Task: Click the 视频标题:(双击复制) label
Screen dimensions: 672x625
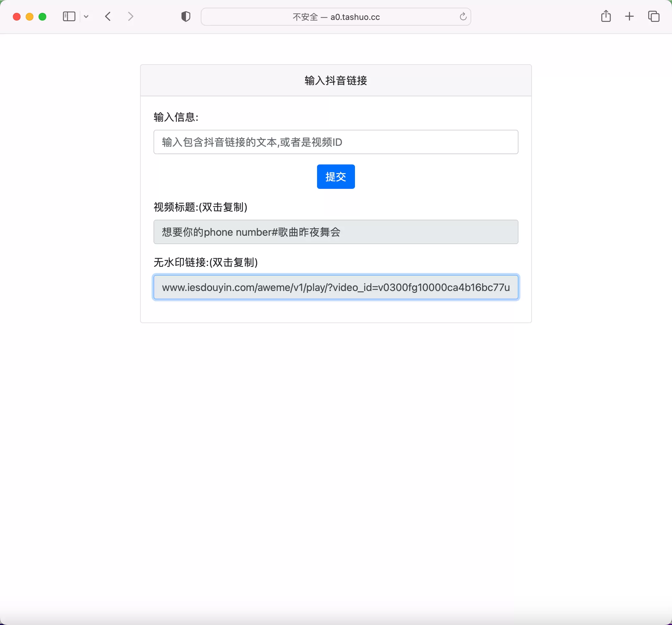Action: pyautogui.click(x=200, y=207)
